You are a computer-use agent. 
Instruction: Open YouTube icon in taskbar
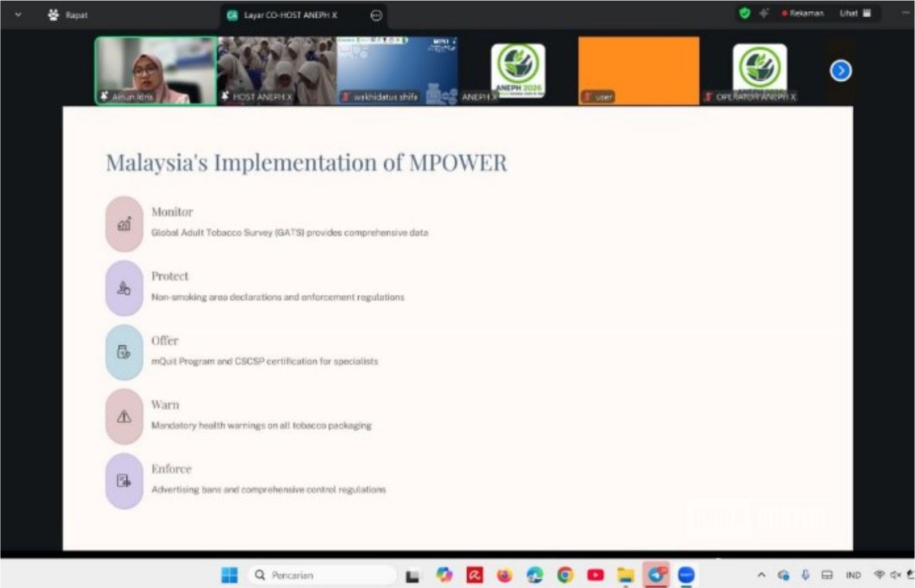click(595, 575)
